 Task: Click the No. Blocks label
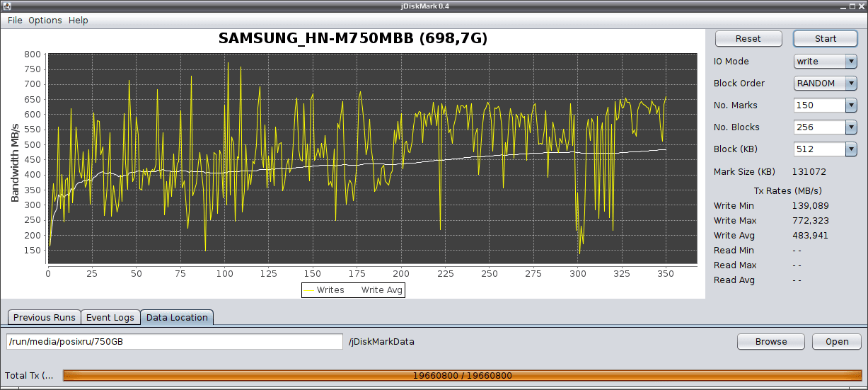[x=736, y=127]
